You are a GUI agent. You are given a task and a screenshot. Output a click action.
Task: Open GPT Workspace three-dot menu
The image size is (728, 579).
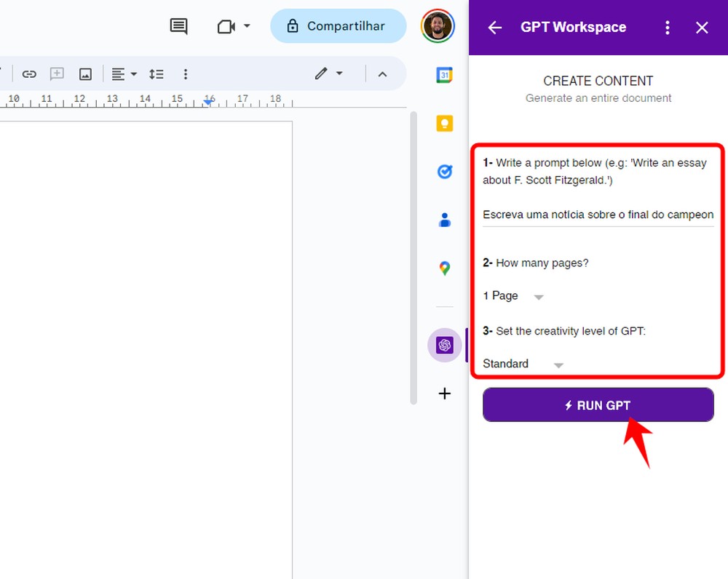coord(668,27)
